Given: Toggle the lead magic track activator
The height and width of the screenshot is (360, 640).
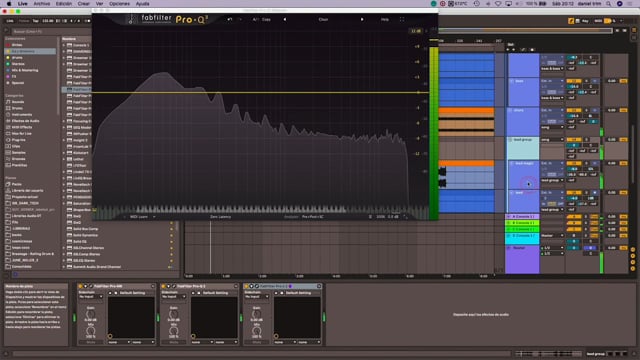Looking at the screenshot, I should coord(573,163).
